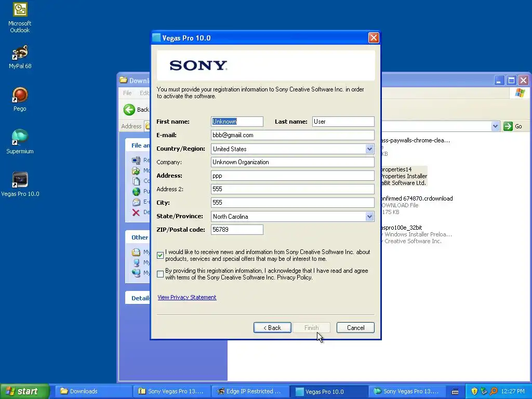Click the e-mail envelope icon in file tasks
The image size is (532, 399).
[136, 202]
